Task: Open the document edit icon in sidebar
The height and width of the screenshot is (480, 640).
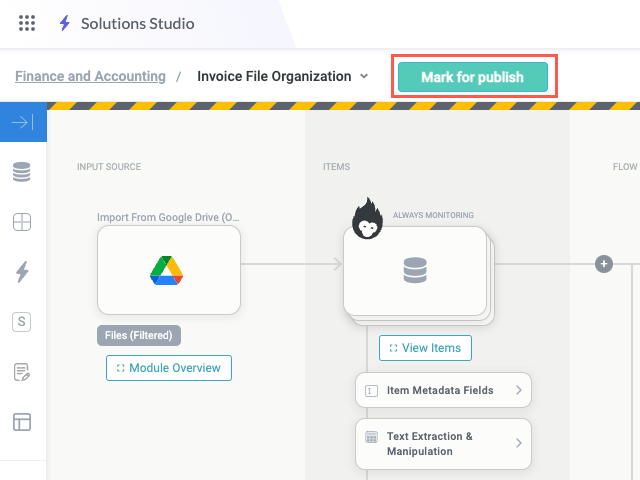Action: pyautogui.click(x=22, y=372)
